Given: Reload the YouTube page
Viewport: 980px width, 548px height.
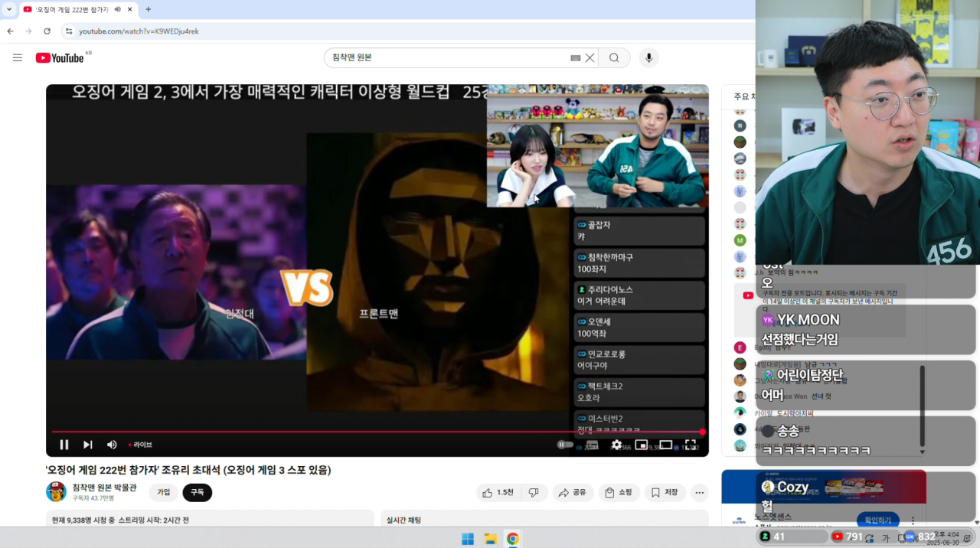Looking at the screenshot, I should tap(47, 31).
